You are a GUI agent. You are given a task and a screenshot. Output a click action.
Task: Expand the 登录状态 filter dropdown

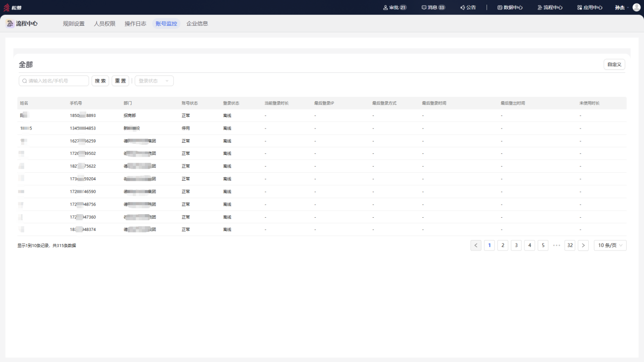[154, 81]
